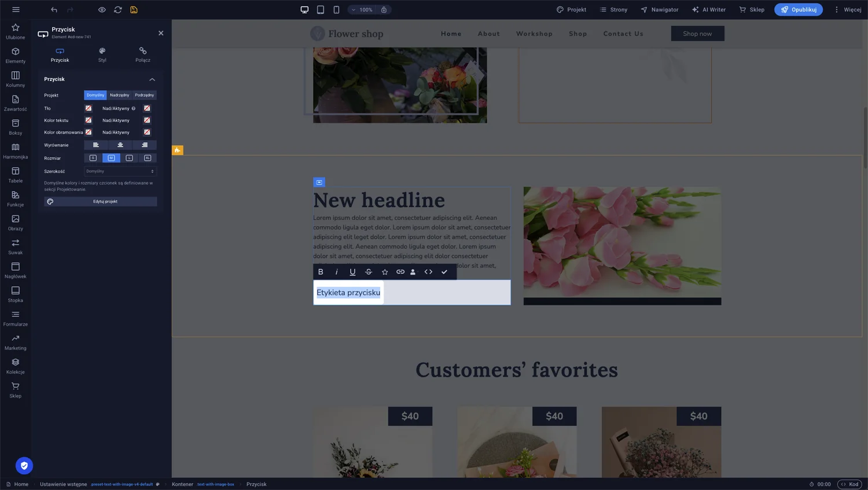Collapse the Przycisk settings section
868x490 pixels.
(152, 79)
